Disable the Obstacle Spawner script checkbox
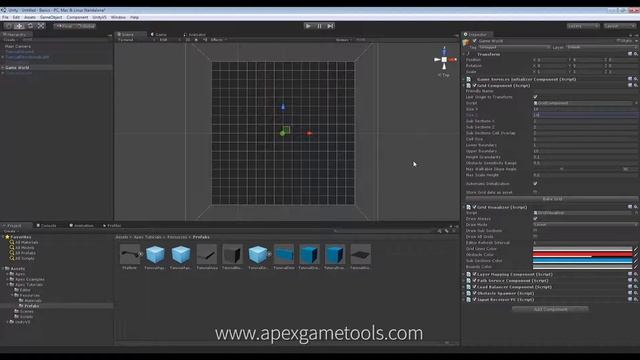The image size is (640, 360). click(475, 293)
